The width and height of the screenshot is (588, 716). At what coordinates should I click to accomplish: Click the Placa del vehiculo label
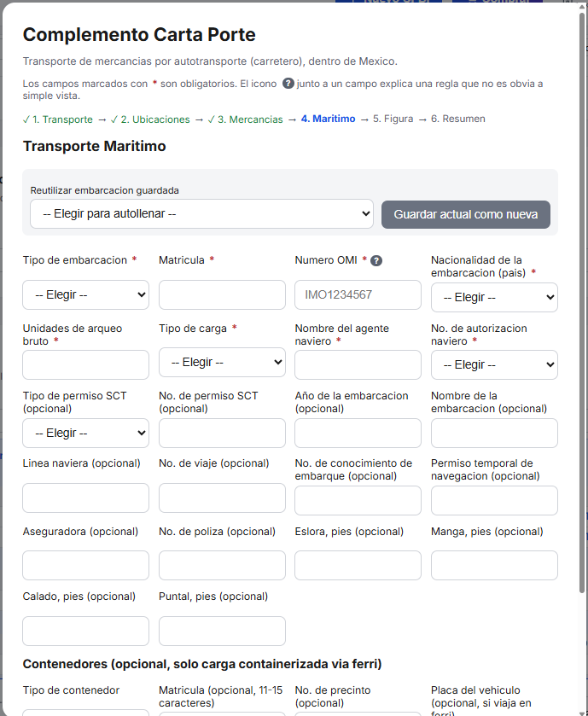[481, 701]
